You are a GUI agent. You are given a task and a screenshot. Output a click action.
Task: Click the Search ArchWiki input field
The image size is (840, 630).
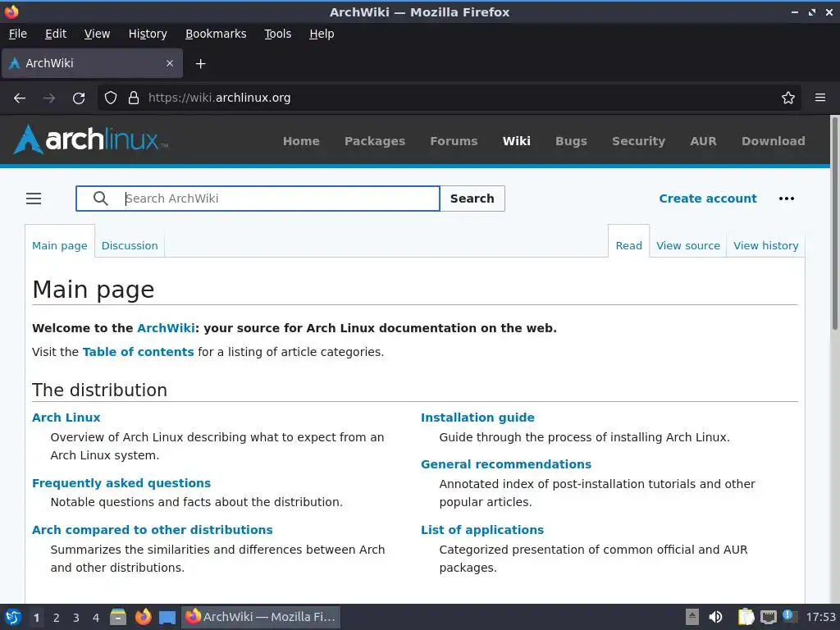[x=258, y=199]
